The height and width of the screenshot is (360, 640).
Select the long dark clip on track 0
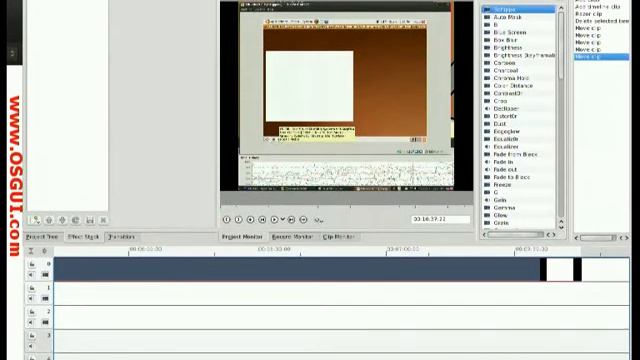[x=297, y=269]
